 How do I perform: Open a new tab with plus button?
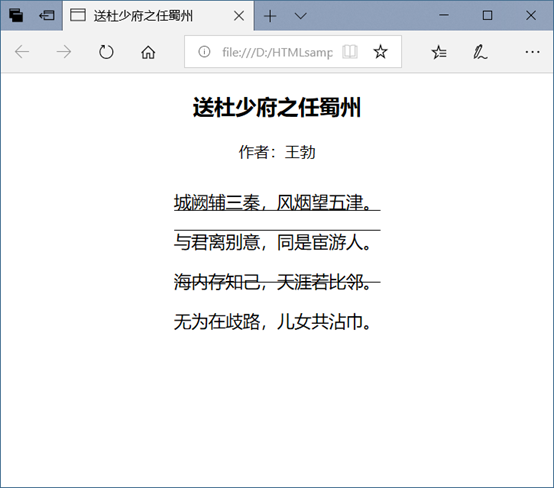[270, 16]
